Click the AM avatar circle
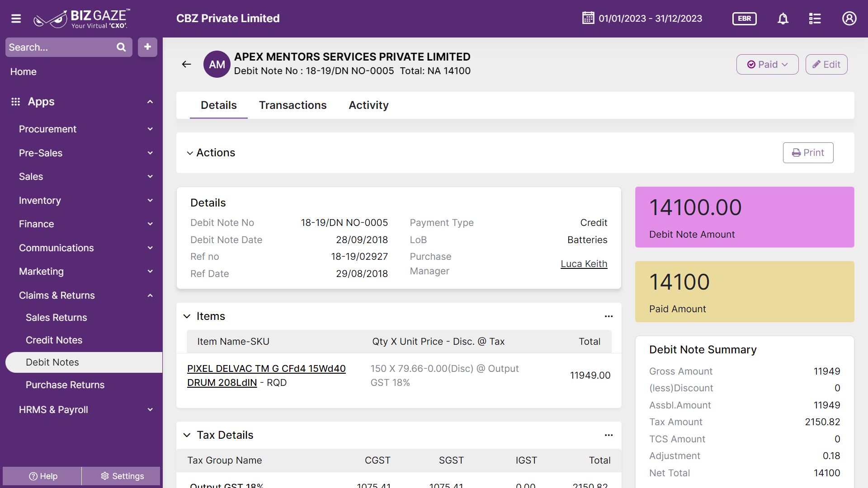The height and width of the screenshot is (488, 868). point(217,64)
